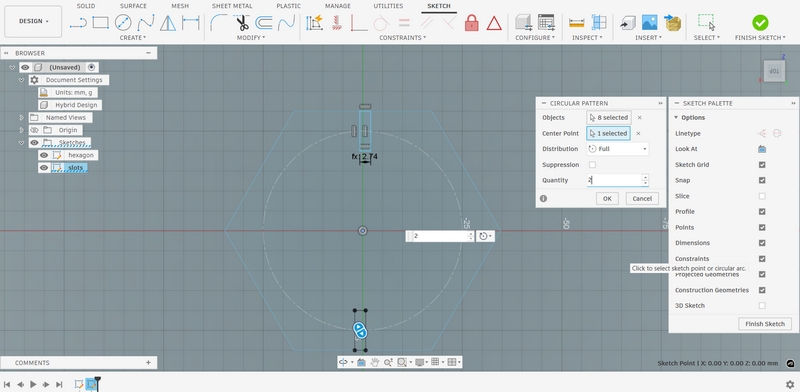Enable the Slice checkbox
800x392 pixels.
click(x=762, y=196)
